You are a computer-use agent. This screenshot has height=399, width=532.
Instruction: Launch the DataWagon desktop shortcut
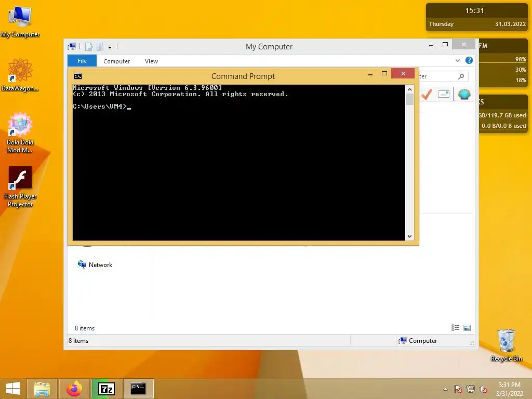tap(20, 75)
